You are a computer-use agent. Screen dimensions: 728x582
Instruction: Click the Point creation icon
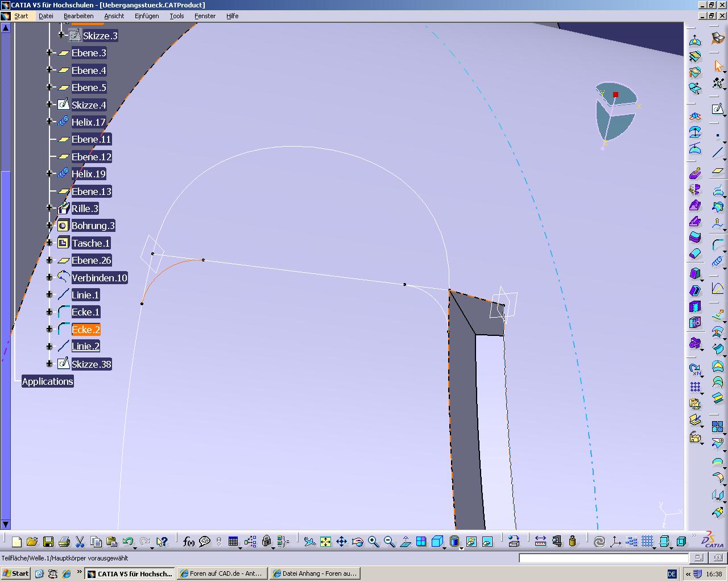(718, 136)
